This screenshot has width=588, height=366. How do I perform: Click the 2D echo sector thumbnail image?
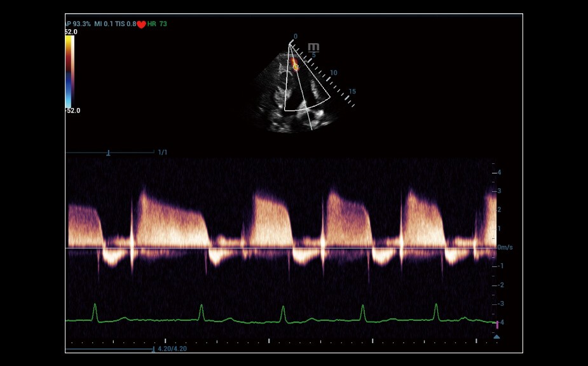click(296, 89)
